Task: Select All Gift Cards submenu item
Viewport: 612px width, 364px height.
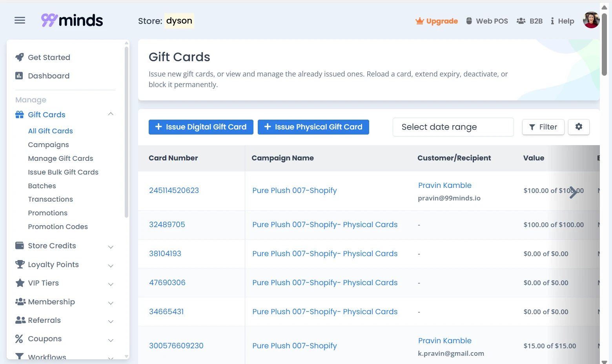Action: (x=50, y=131)
